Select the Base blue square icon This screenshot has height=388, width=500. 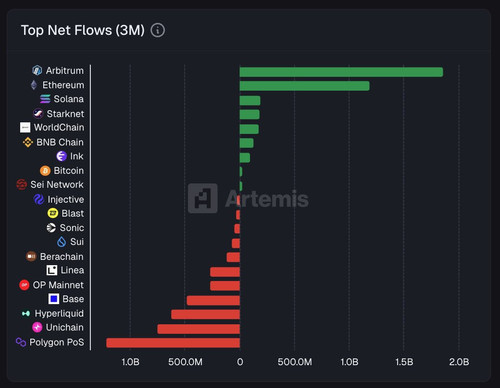pyautogui.click(x=54, y=299)
